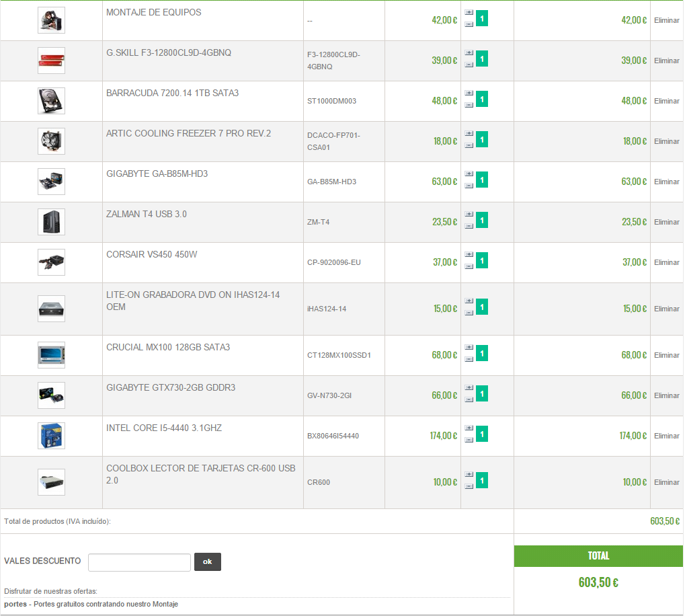Open COOLBOX card reader thumbnail
687x616 pixels.
click(x=51, y=482)
